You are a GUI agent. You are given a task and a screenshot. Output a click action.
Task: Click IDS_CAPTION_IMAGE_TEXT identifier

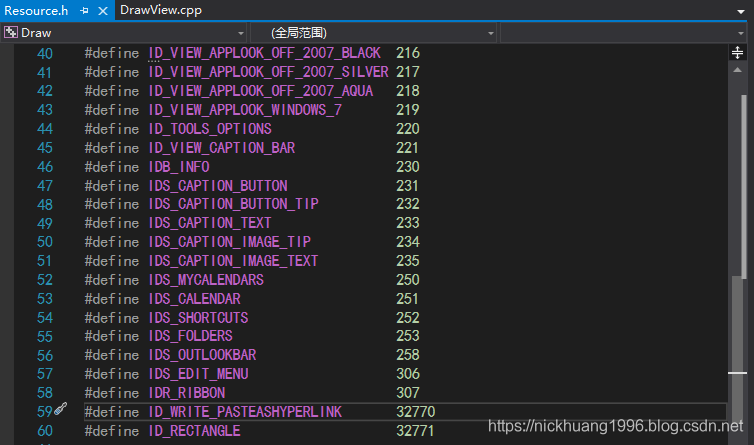coord(233,261)
